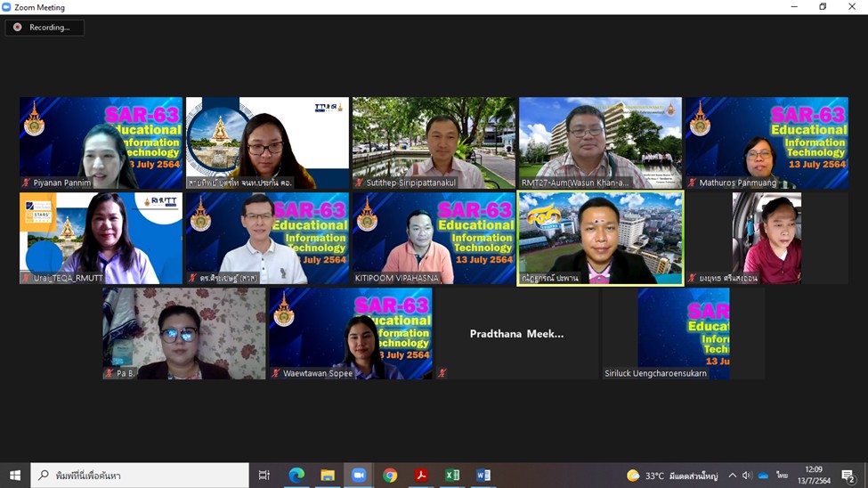Restore down the Zoom Meeting window
The image size is (868, 488).
[x=823, y=6]
